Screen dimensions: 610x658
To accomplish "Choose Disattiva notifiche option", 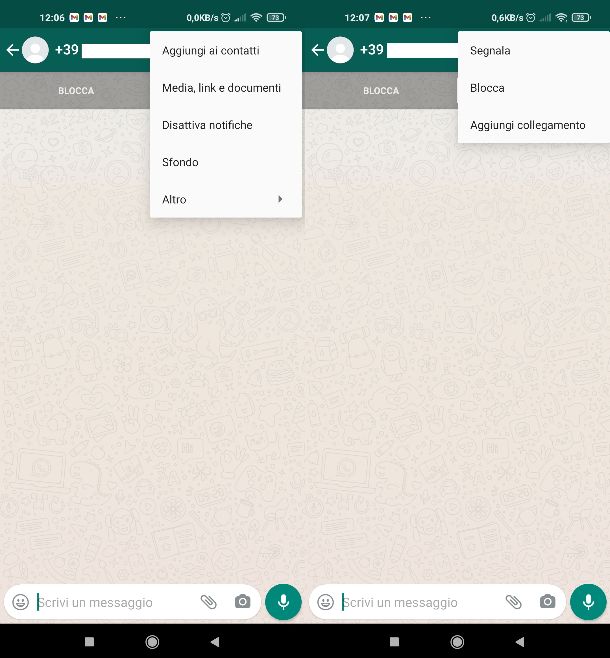I will [226, 125].
